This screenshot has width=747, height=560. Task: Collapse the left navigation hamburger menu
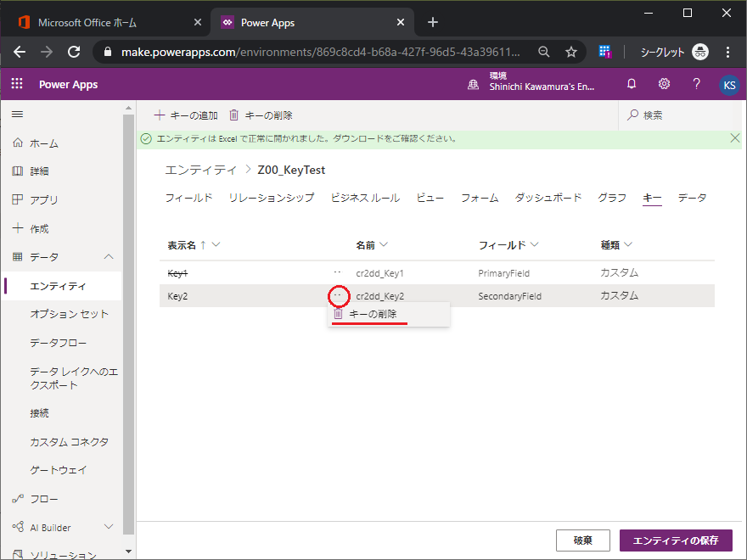tap(18, 115)
